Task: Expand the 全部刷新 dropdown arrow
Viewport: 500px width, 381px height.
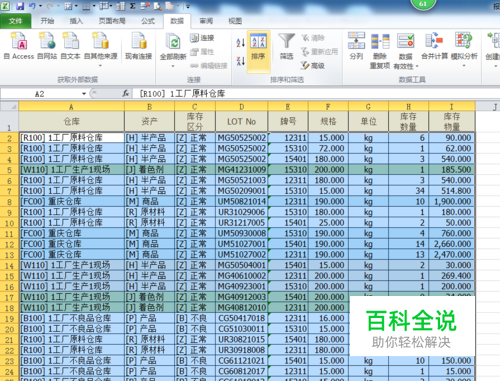Action: [x=173, y=66]
